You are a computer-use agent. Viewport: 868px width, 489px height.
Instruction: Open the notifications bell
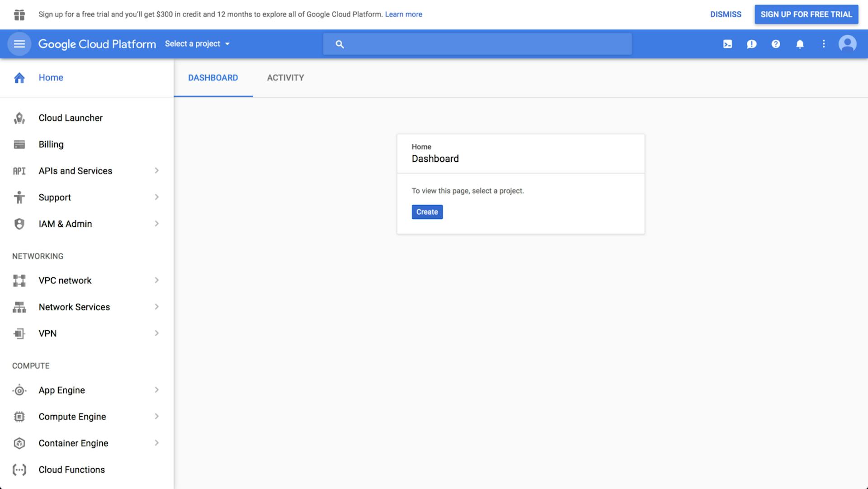[800, 44]
